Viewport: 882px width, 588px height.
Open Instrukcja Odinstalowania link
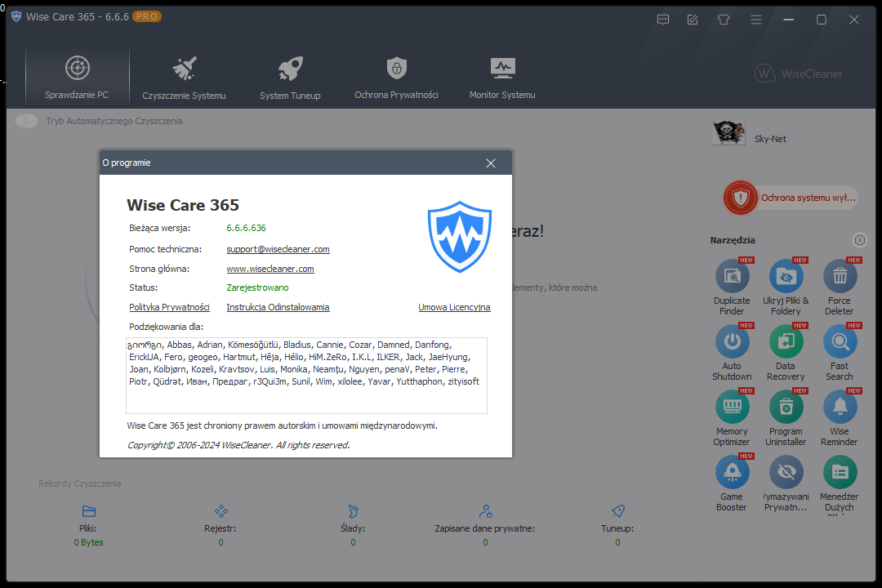[x=278, y=307]
